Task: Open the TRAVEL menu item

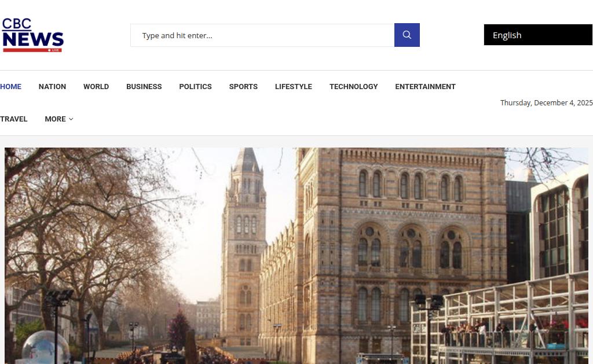Action: coord(14,119)
